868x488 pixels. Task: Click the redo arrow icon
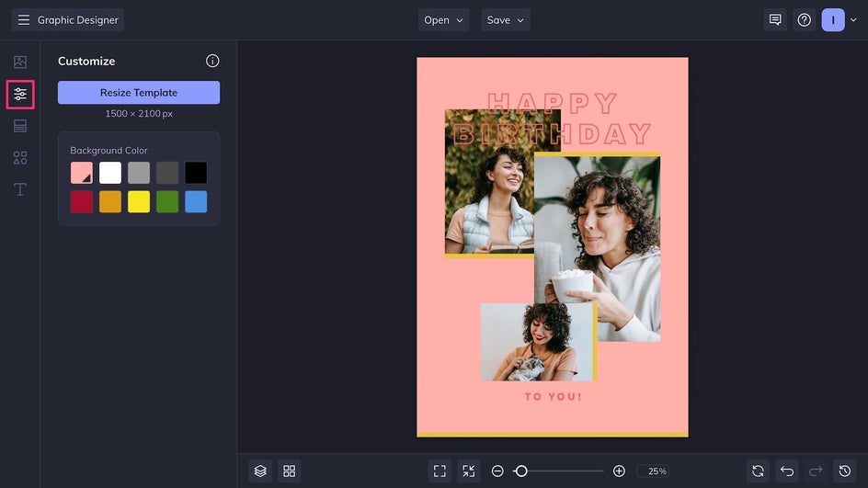click(816, 471)
